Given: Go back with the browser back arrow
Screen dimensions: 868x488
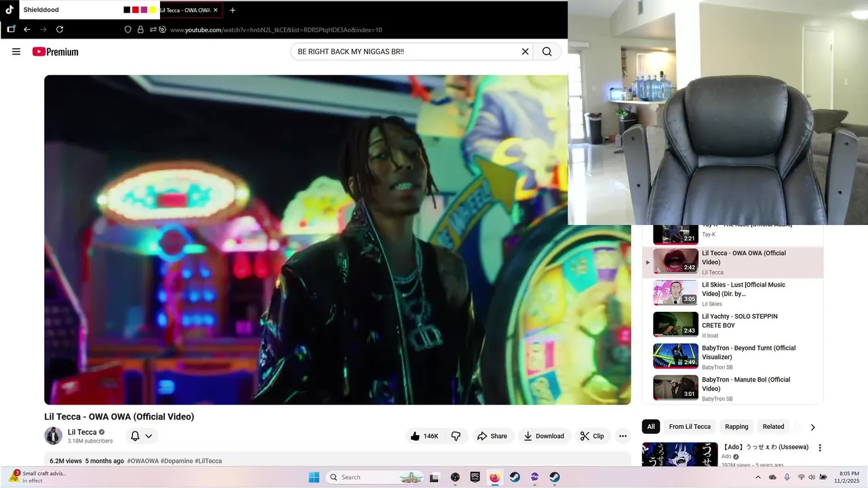Looking at the screenshot, I should 27,29.
